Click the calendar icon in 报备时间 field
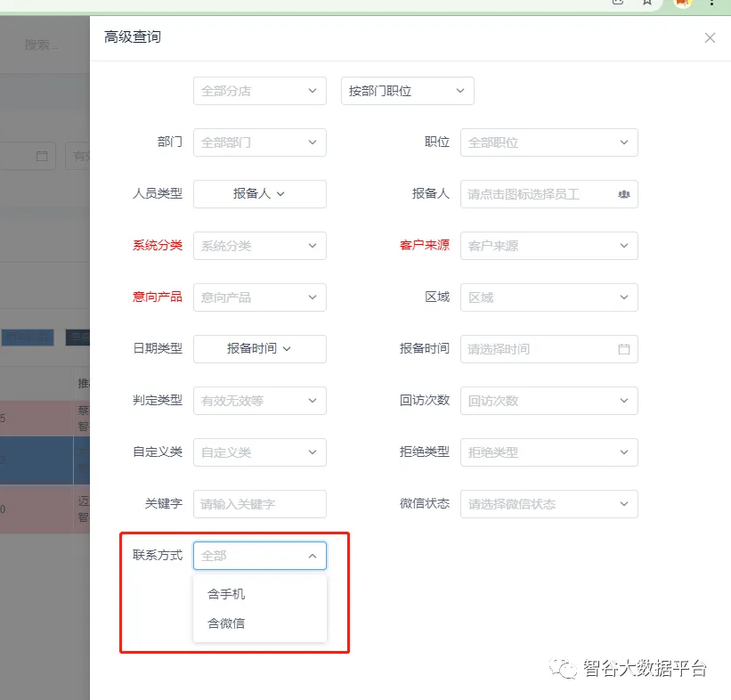This screenshot has height=700, width=731. tap(623, 349)
